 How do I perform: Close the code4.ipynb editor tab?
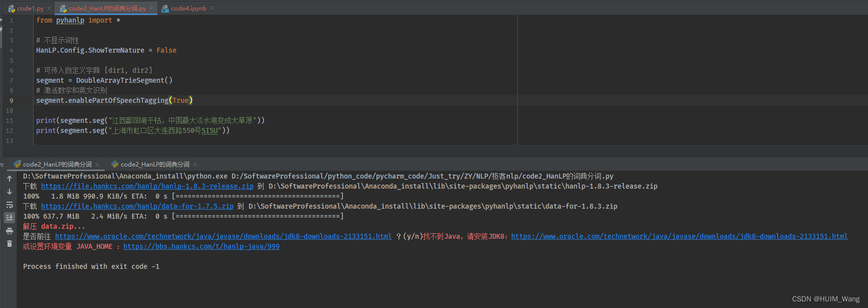click(212, 9)
